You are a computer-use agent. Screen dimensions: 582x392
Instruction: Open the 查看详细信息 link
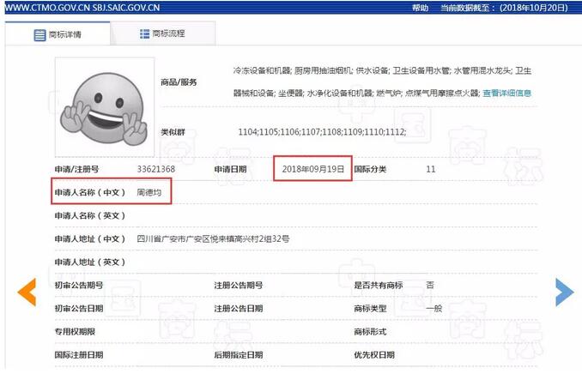click(506, 93)
